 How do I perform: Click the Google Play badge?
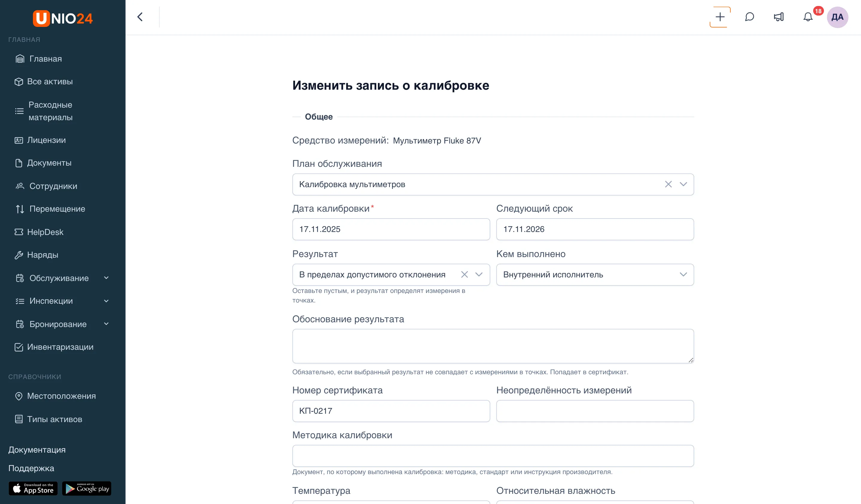click(87, 489)
